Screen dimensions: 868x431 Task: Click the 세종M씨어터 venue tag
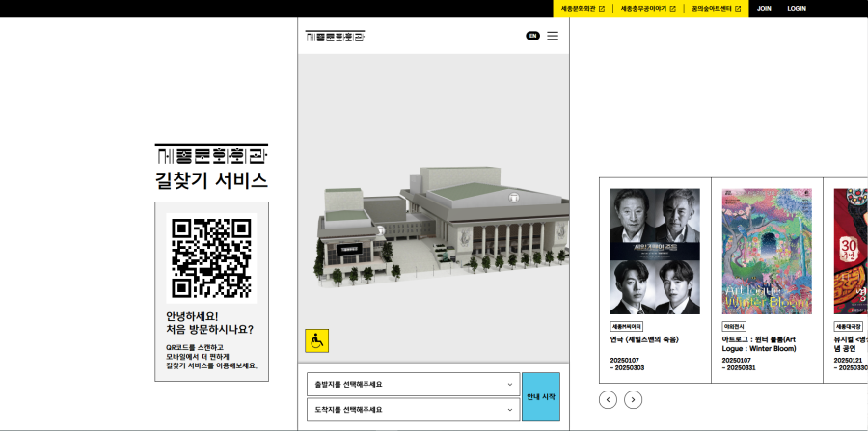point(627,327)
